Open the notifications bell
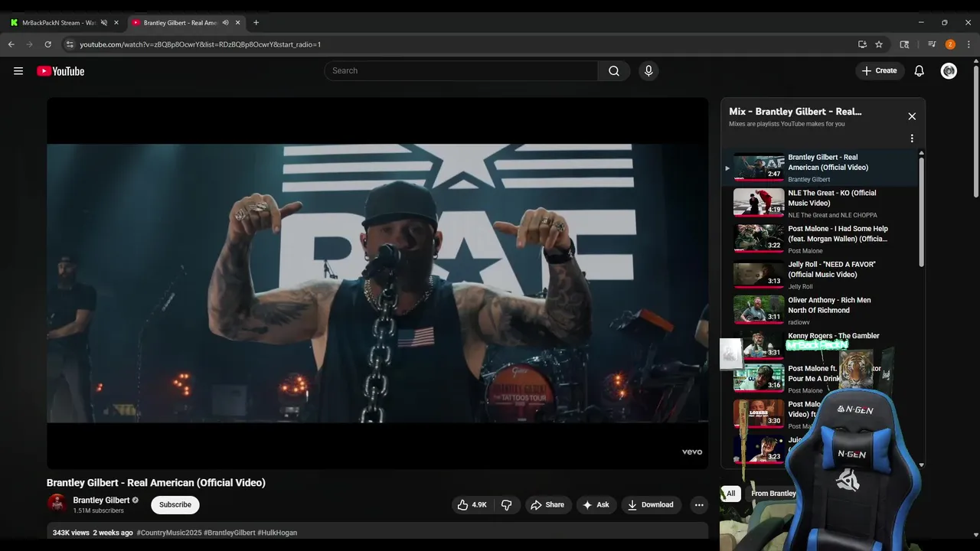980x551 pixels. tap(920, 71)
